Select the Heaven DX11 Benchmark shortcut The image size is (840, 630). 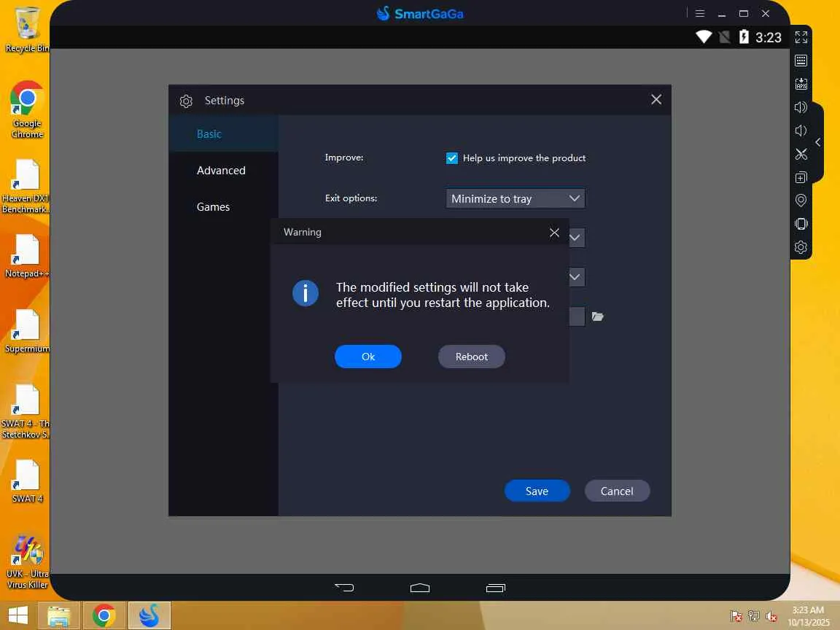click(26, 187)
